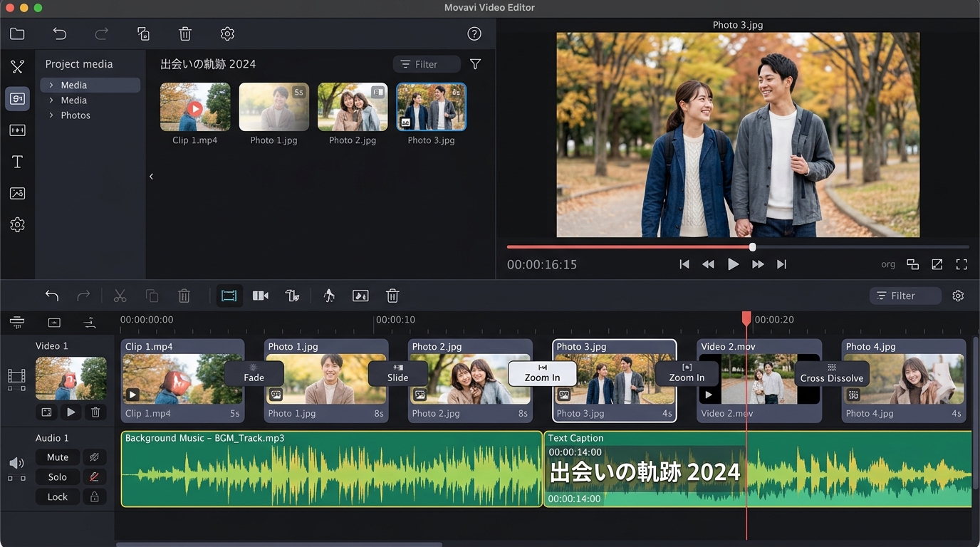Screen dimensions: 980x547
Task: Open the project folder icon in top toolbar
Action: (x=17, y=33)
